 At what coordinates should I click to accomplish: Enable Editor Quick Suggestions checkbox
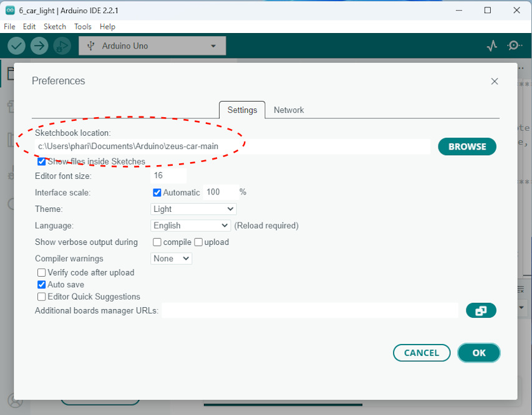[41, 297]
